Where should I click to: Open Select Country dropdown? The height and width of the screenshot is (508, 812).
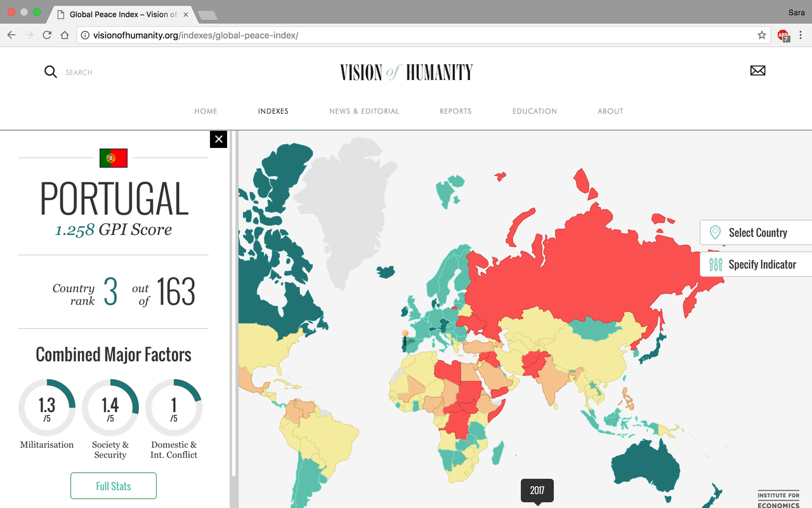coord(756,232)
